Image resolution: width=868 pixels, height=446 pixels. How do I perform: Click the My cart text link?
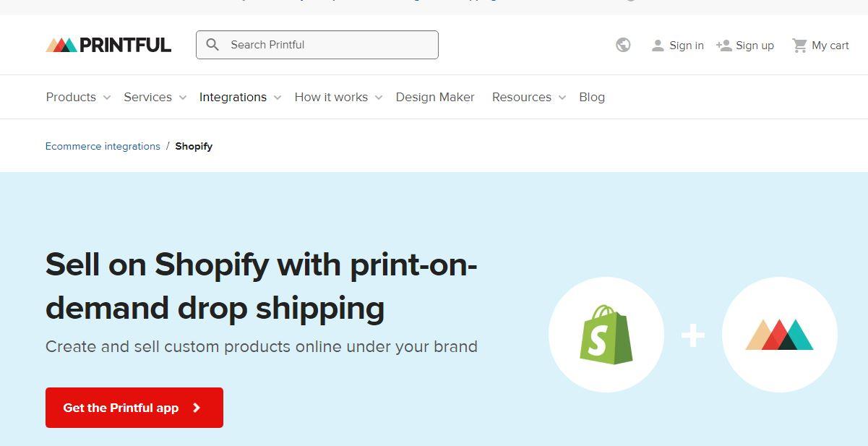(x=830, y=46)
